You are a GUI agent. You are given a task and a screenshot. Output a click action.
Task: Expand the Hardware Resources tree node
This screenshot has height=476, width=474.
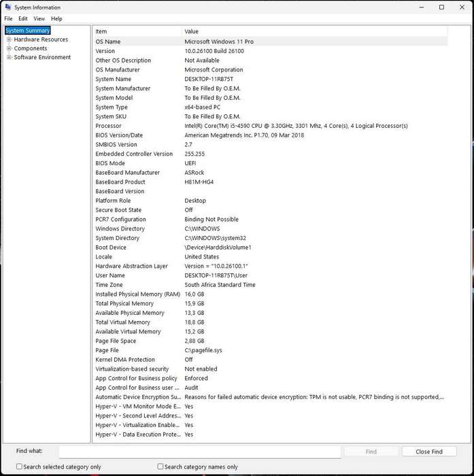pos(9,39)
